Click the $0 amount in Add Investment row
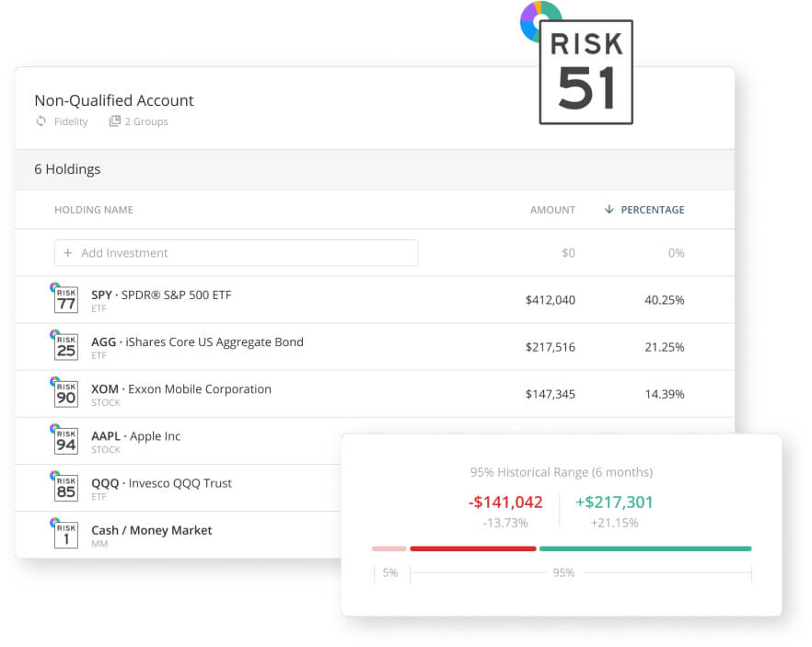 568,252
